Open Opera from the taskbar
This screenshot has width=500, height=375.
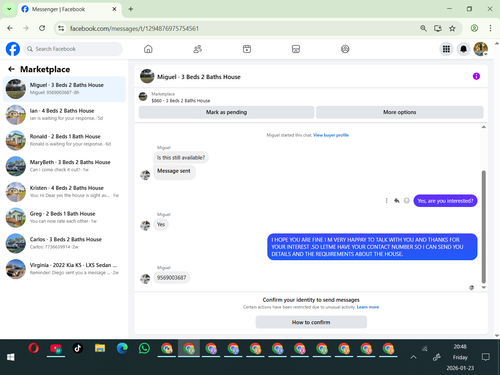tap(33, 349)
